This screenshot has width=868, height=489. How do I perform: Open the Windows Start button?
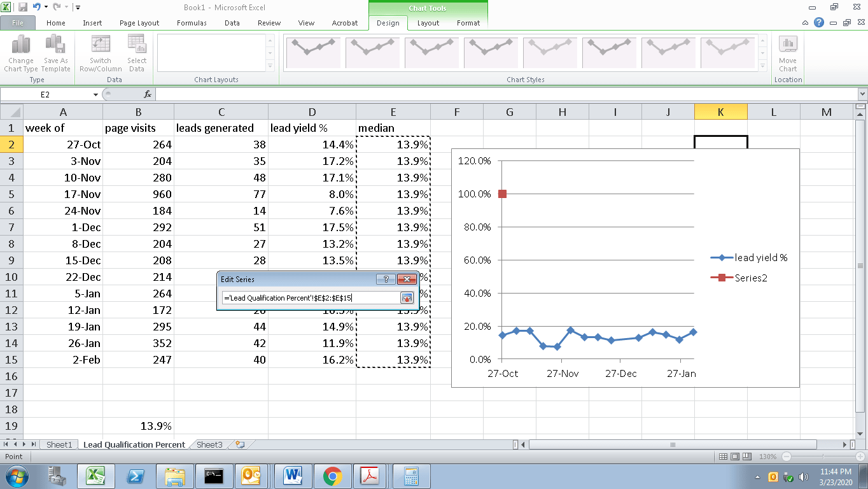[17, 476]
